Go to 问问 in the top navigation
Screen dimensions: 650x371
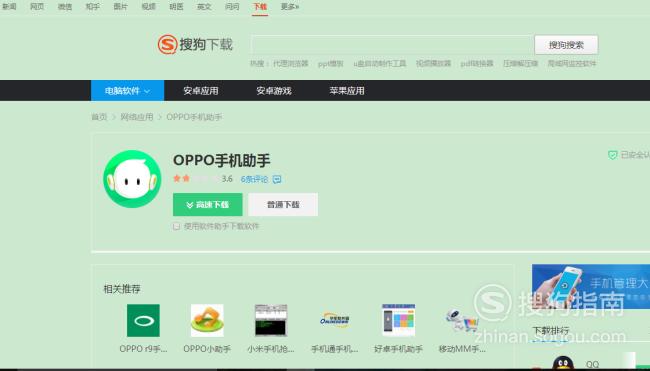tap(232, 7)
